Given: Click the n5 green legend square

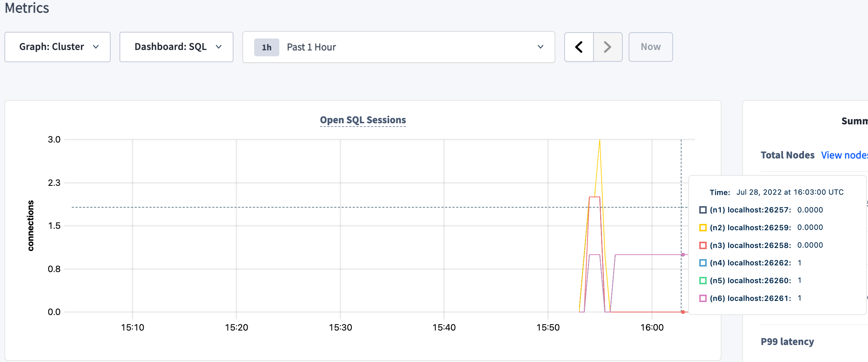Looking at the screenshot, I should tap(702, 281).
